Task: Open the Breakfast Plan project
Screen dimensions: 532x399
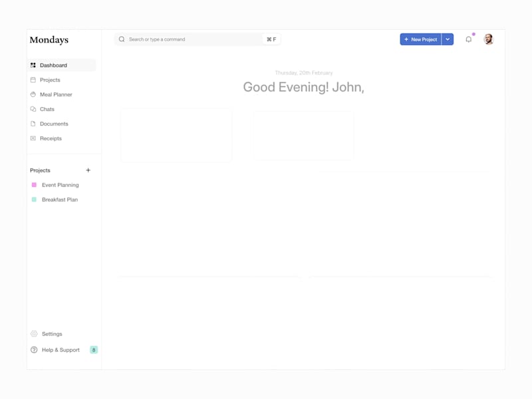Action: coord(59,199)
